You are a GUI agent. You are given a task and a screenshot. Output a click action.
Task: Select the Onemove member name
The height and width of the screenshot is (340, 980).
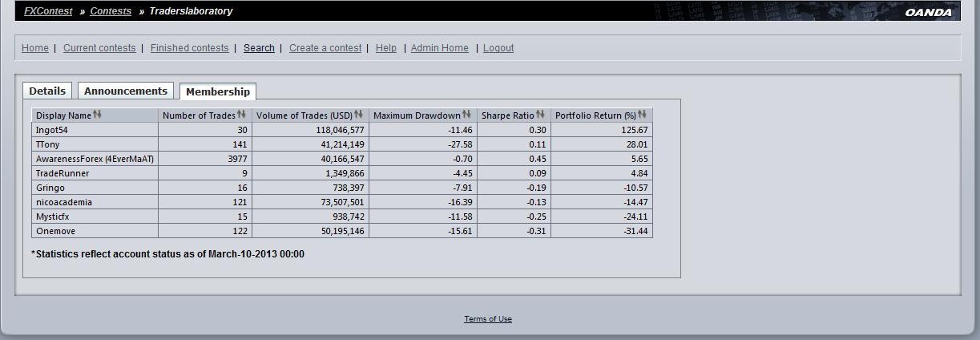(54, 231)
